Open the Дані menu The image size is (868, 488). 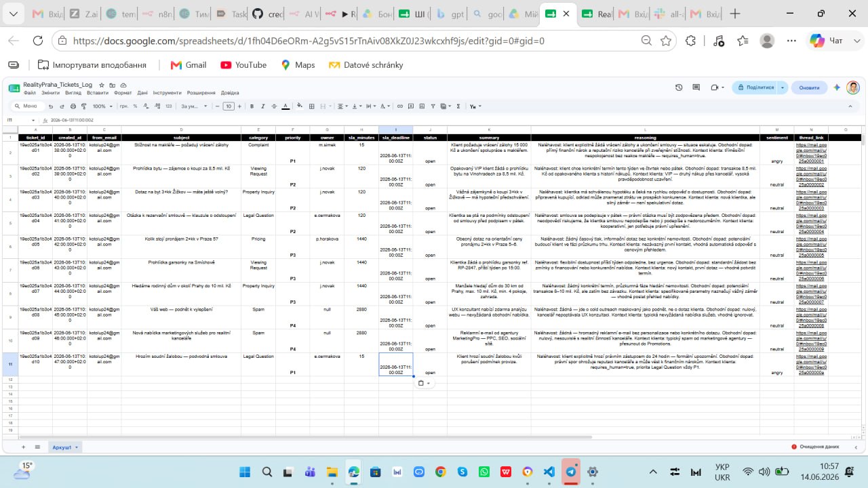(142, 93)
